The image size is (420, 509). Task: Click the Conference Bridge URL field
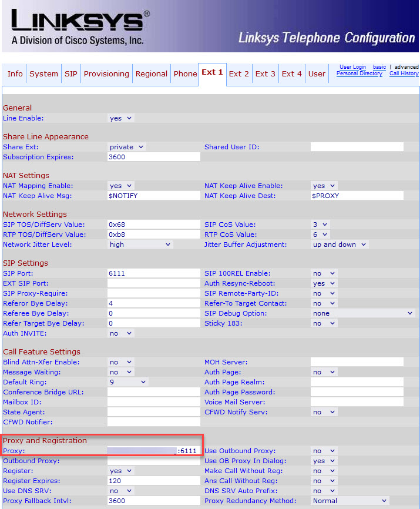tap(154, 392)
